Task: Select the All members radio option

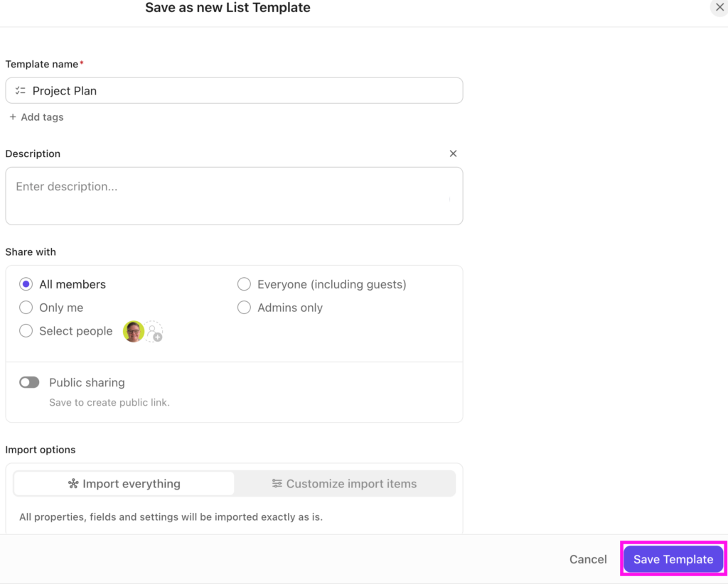Action: [x=26, y=284]
